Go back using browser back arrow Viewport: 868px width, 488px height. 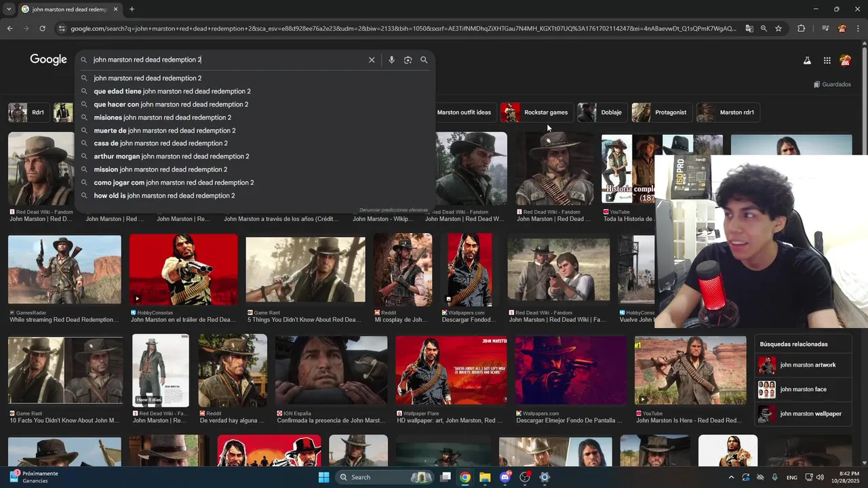(9, 28)
